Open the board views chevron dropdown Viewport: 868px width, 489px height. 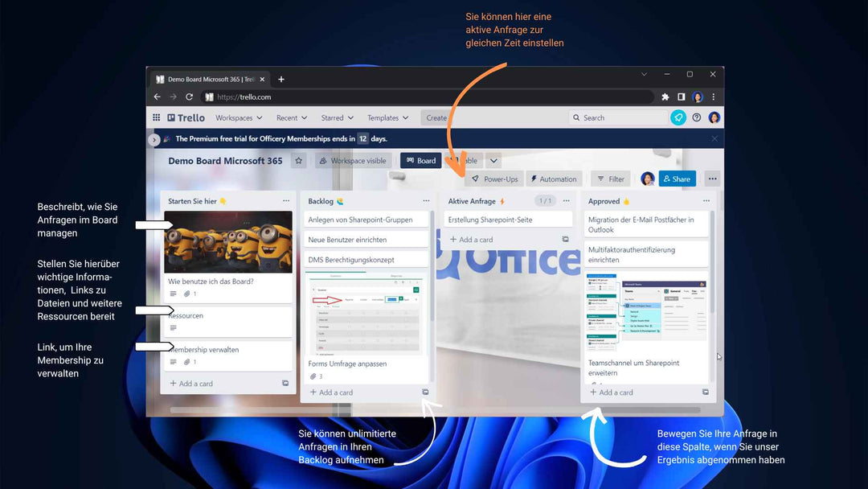(x=493, y=161)
